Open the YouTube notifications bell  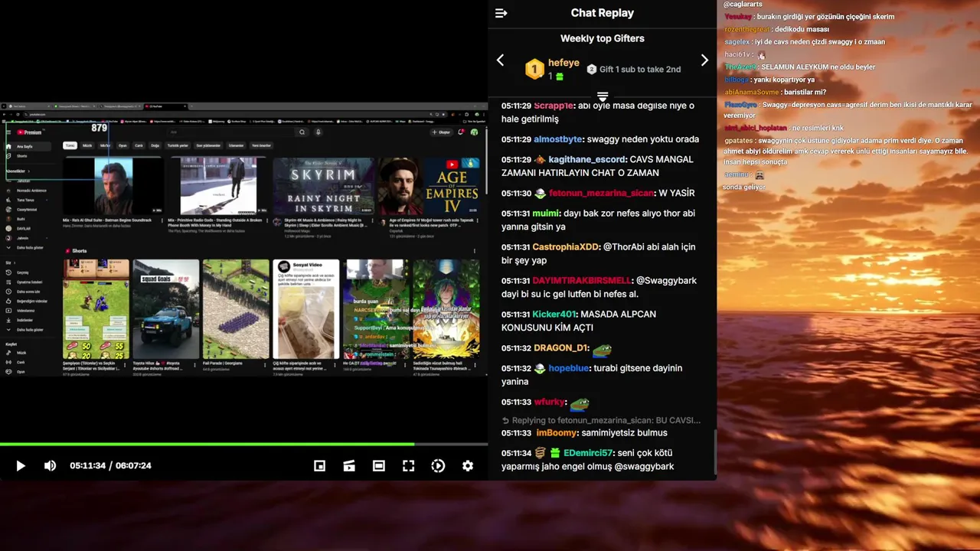[460, 132]
